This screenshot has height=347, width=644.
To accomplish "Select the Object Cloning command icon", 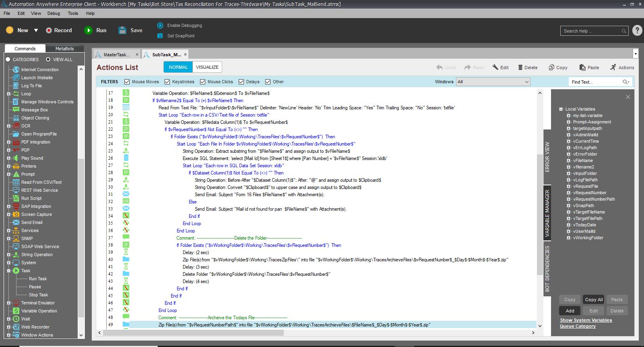I will coord(16,118).
